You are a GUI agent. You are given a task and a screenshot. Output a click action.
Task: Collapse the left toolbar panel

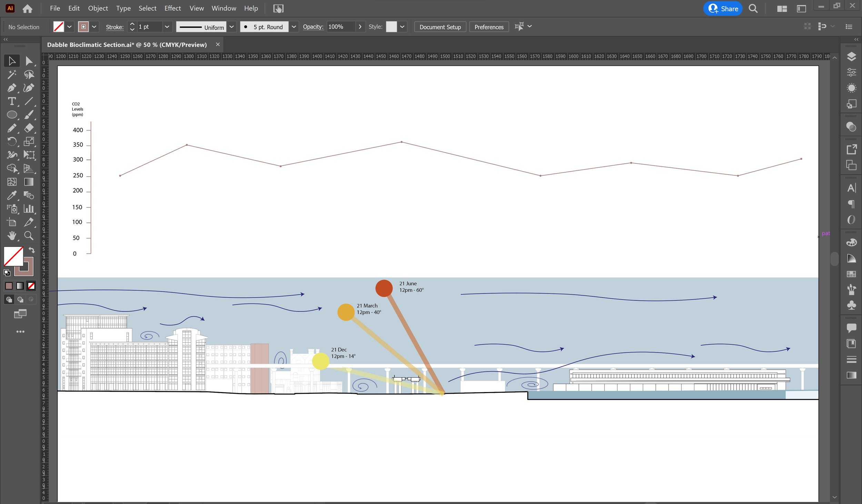[x=6, y=40]
